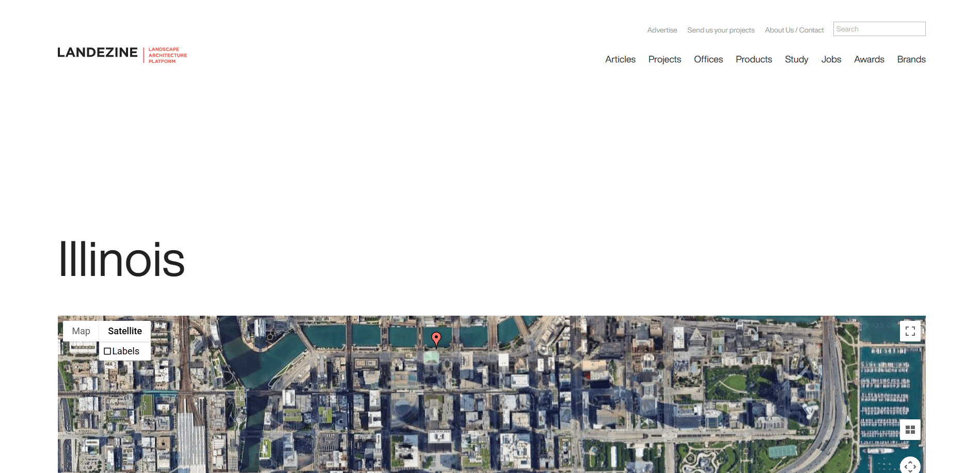Click the Landscape Architecture Platform tagline
Image resolution: width=980 pixels, height=473 pixels.
(x=168, y=55)
